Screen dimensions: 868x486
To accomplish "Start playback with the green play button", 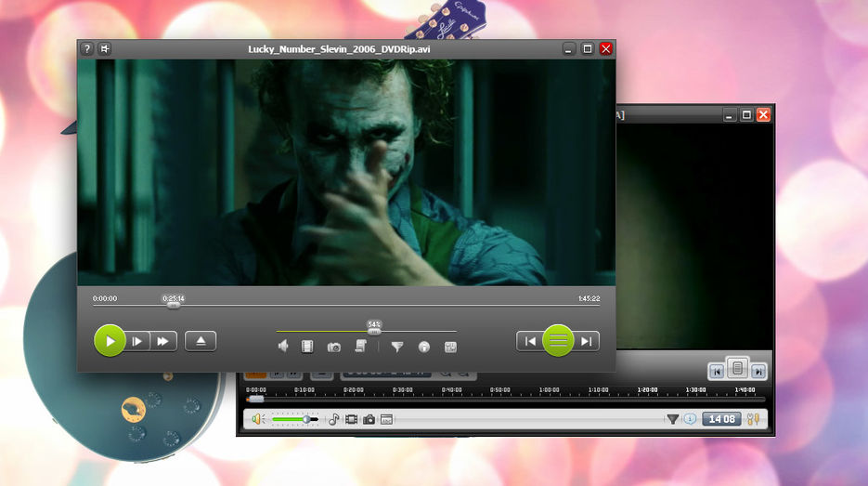I will pyautogui.click(x=110, y=341).
